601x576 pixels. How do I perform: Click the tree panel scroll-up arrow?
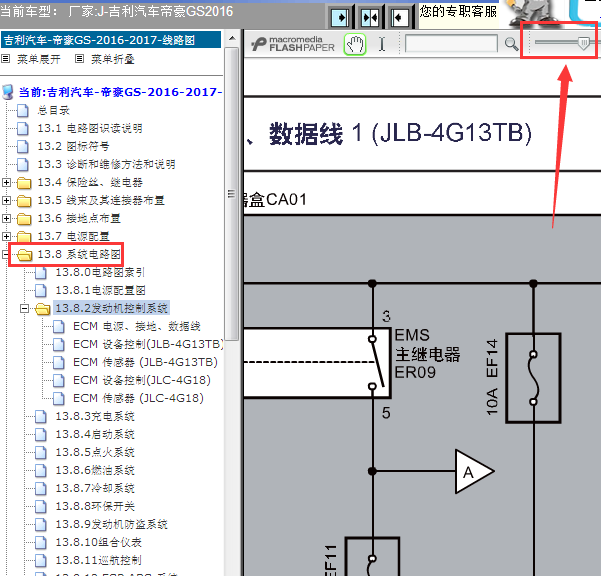[232, 38]
